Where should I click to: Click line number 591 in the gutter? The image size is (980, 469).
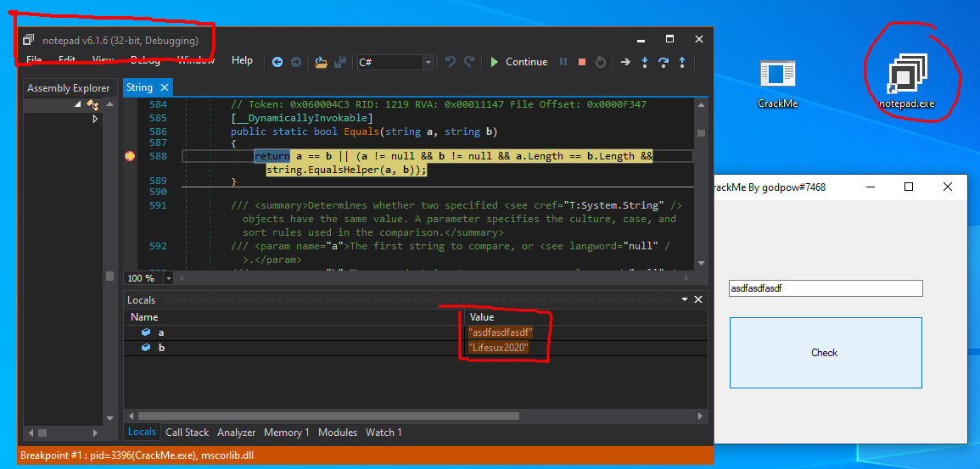coord(158,205)
